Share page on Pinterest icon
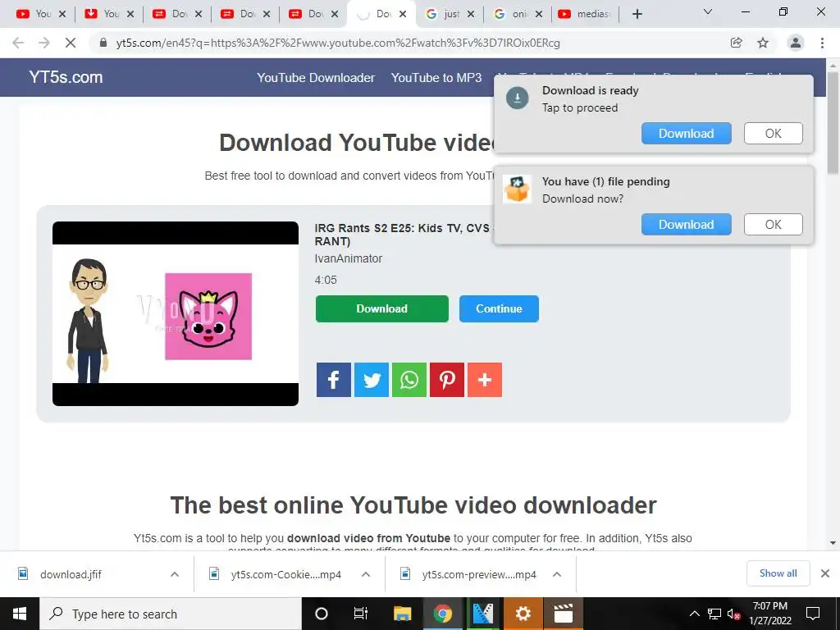 [x=447, y=380]
